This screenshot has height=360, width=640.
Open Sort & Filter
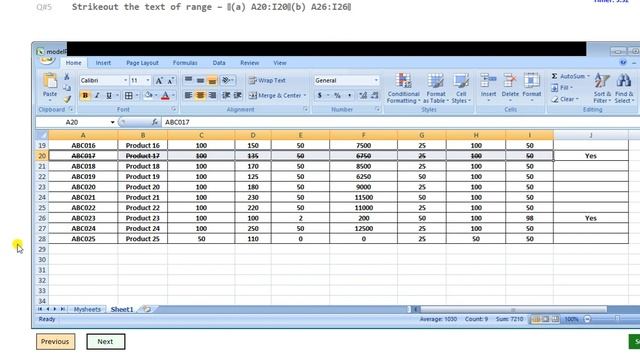pos(602,88)
